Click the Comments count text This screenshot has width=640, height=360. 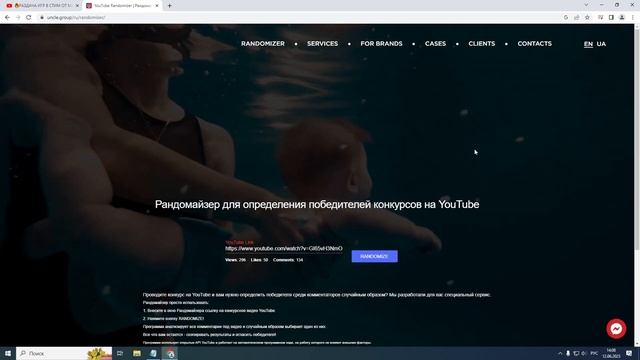(288, 260)
